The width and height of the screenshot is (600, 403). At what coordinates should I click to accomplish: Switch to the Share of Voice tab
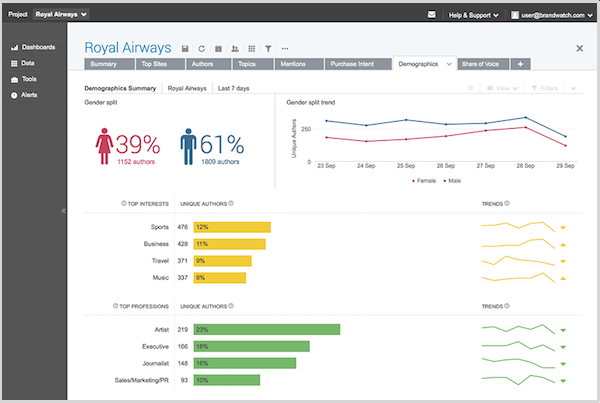click(x=483, y=64)
